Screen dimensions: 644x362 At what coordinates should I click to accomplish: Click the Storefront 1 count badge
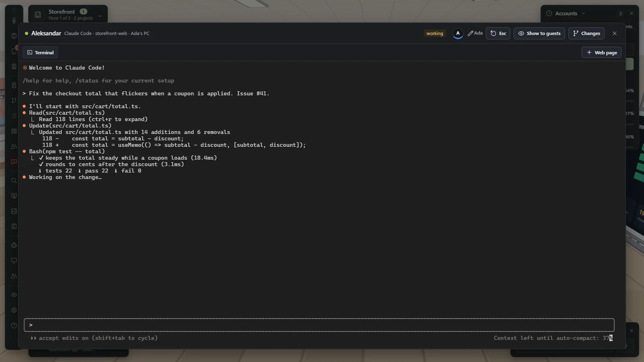83,12
